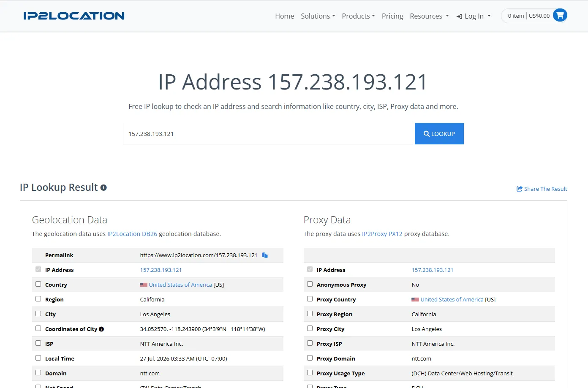This screenshot has height=388, width=588.
Task: Toggle the ISP checkbox
Action: pyautogui.click(x=38, y=343)
